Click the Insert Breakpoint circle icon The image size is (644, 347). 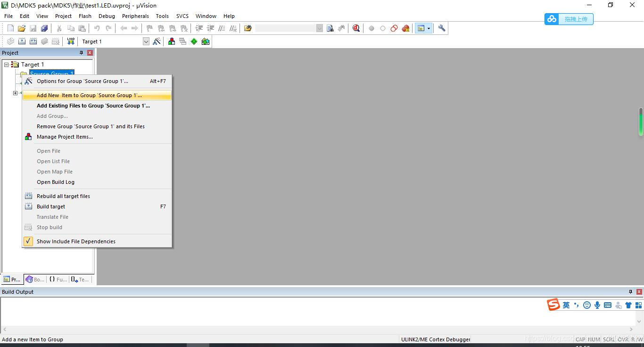[372, 28]
